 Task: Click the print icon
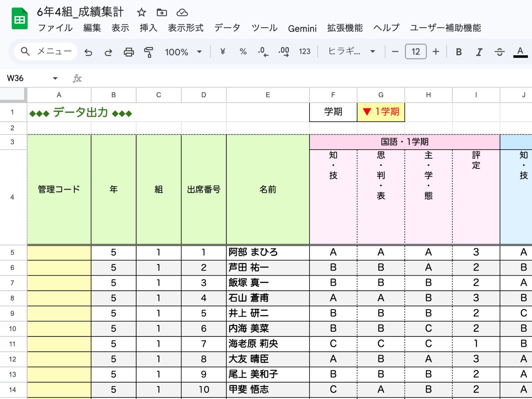tap(129, 52)
